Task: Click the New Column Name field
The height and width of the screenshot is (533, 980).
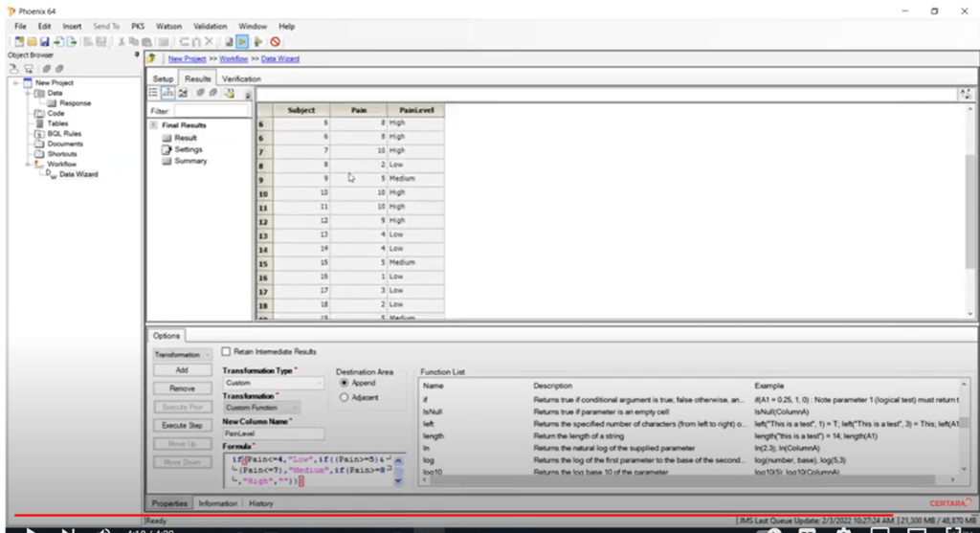Action: (x=273, y=433)
